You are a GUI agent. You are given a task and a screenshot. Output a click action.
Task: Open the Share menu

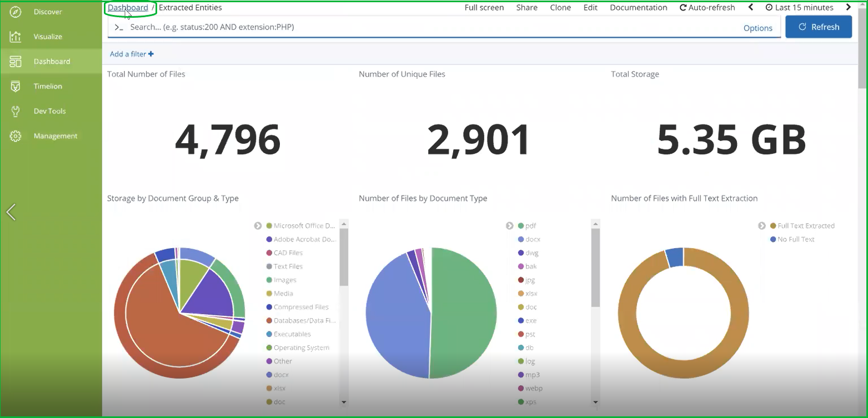pyautogui.click(x=526, y=8)
